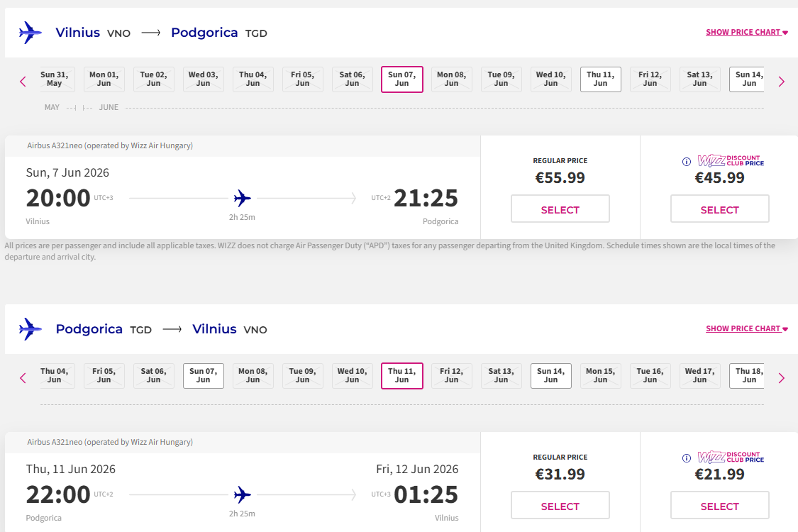Select the return regular price €31.99
Screen dimensions: 798x532
(560, 506)
